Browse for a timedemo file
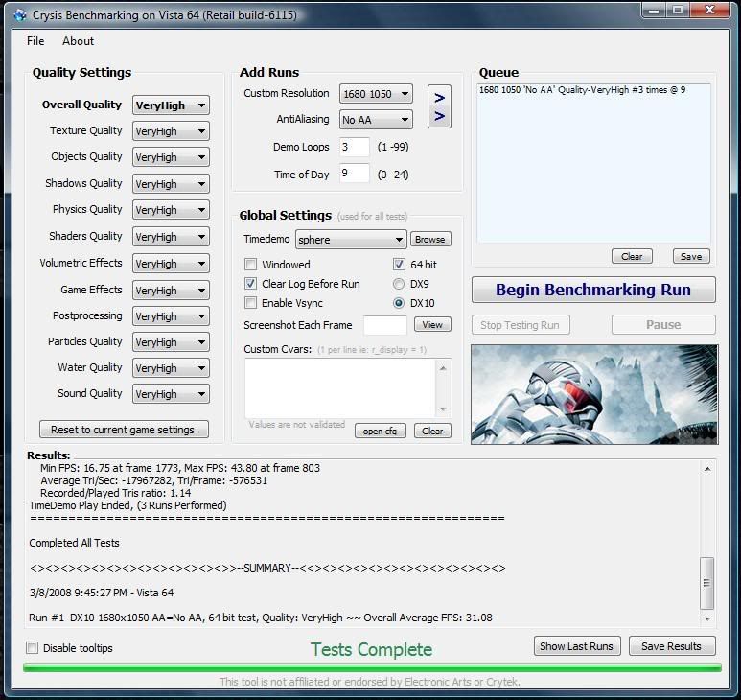Viewport: 741px width, 700px height. [x=430, y=239]
